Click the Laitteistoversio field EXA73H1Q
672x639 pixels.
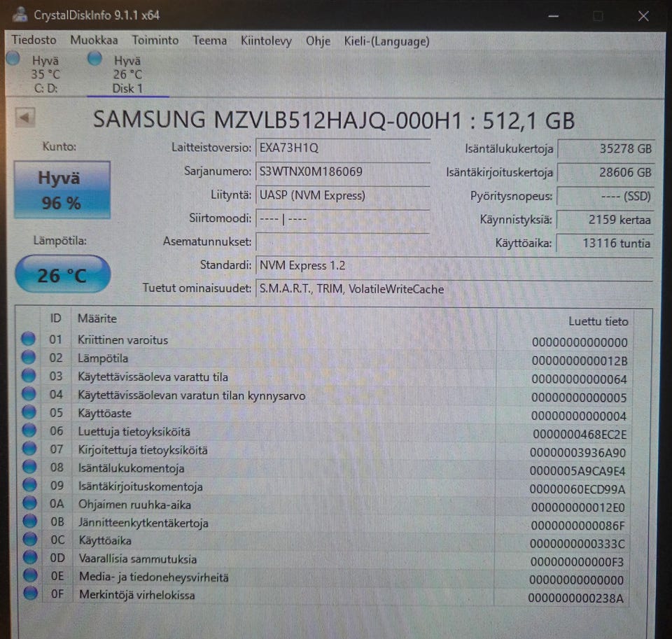[342, 148]
